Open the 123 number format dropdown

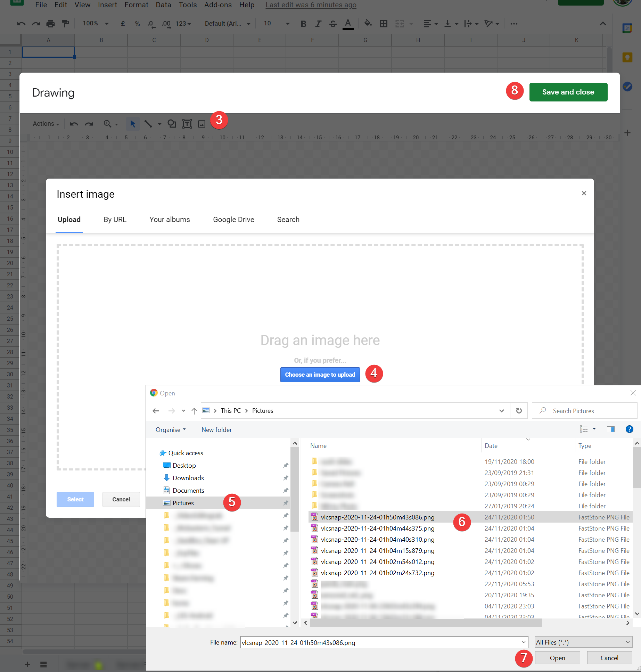(x=183, y=24)
